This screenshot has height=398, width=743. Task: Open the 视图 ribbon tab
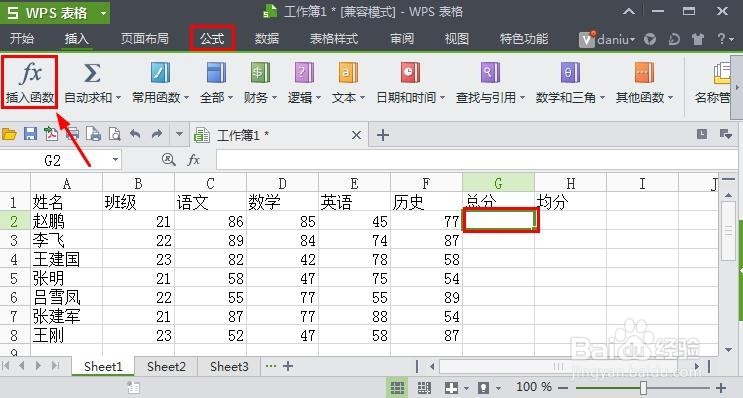(x=457, y=38)
